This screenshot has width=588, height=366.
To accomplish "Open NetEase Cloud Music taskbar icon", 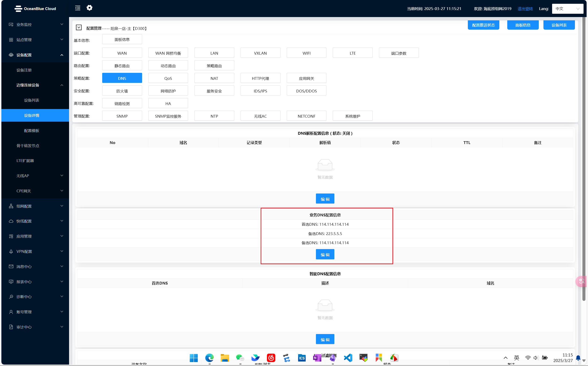I will pyautogui.click(x=271, y=358).
